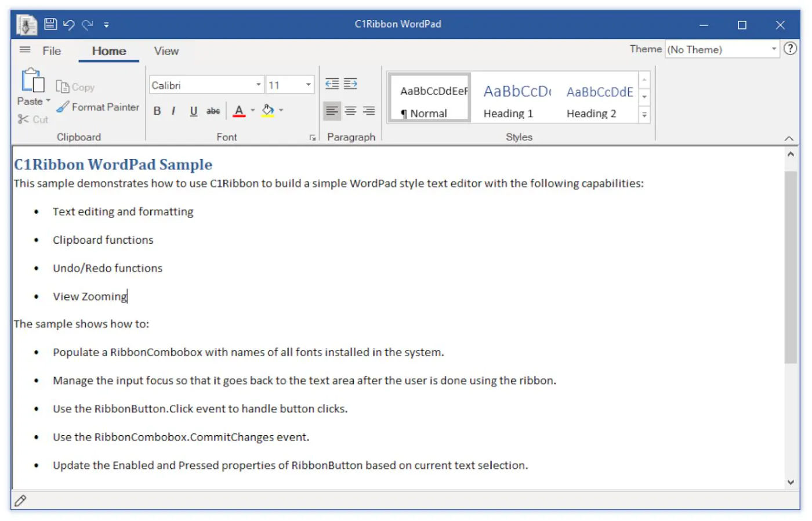Click the pencil icon in status bar
This screenshot has width=812, height=521.
tap(20, 501)
